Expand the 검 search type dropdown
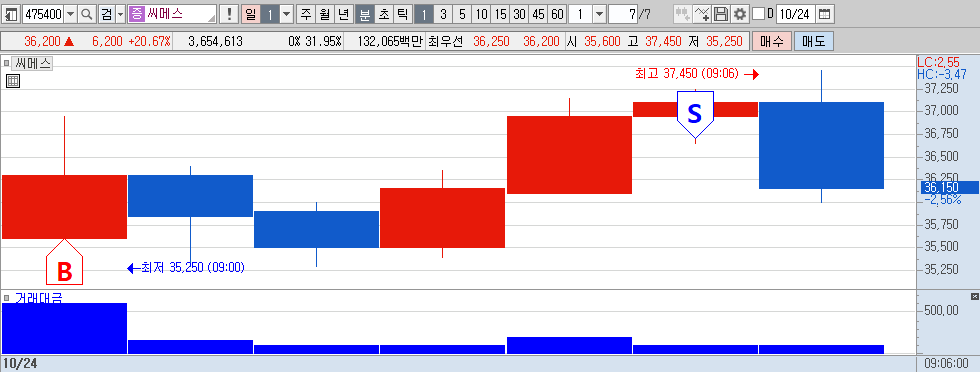 click(x=121, y=14)
